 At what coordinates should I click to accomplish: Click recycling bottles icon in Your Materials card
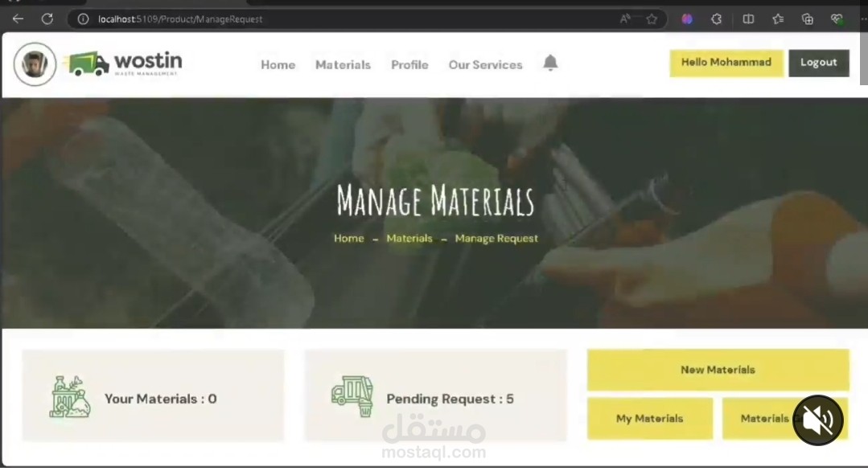(70, 396)
